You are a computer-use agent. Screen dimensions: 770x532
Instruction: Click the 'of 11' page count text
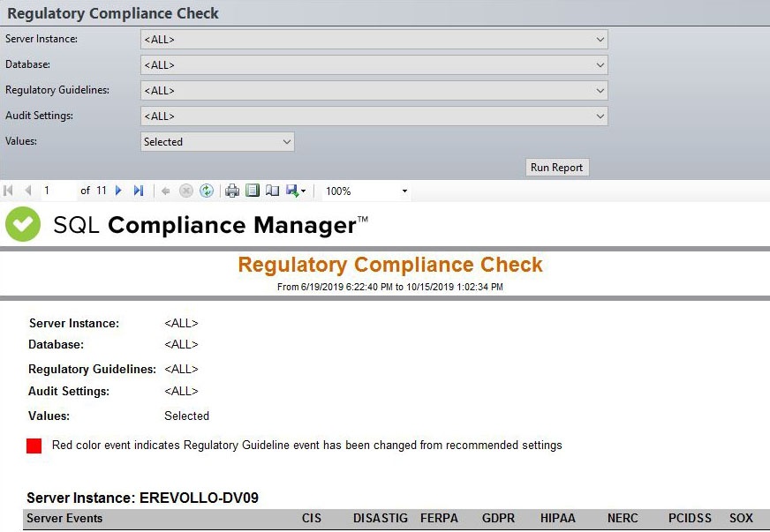tap(94, 191)
